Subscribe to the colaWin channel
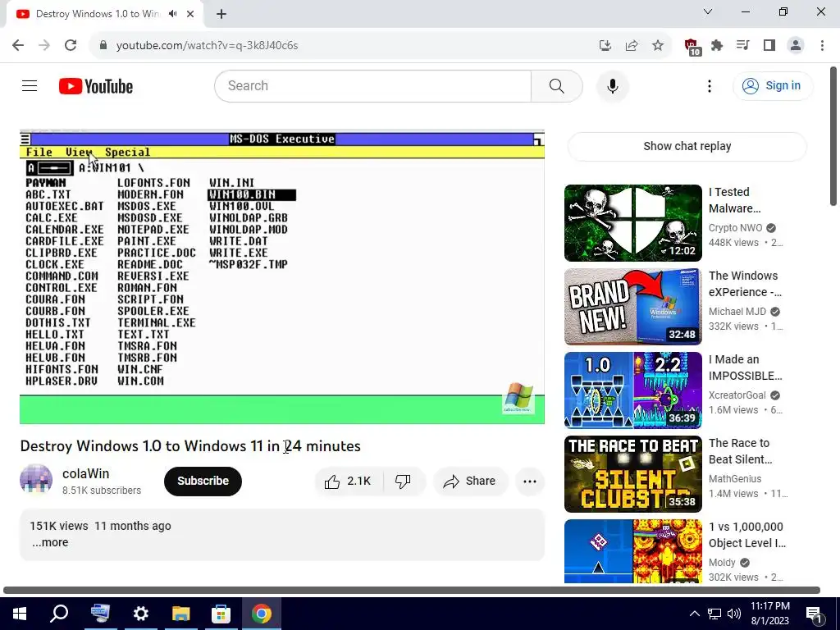Screen dimensions: 840x630 click(x=203, y=481)
